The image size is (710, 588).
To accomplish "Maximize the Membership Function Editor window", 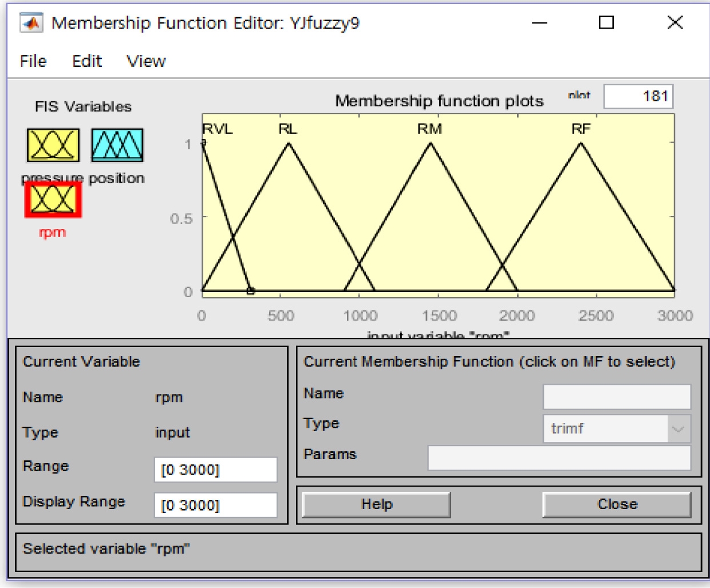I will point(606,23).
